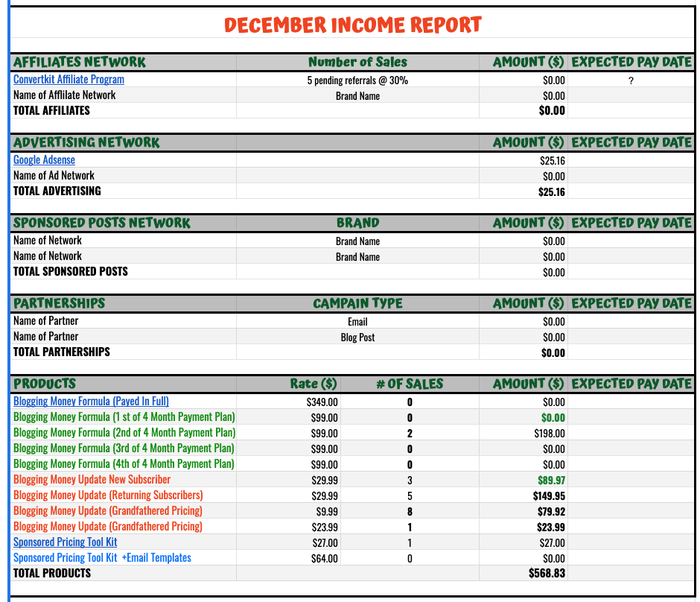Select SPONSORED POSTS NETWORK header
Screen dimensions: 700x602
[102, 223]
